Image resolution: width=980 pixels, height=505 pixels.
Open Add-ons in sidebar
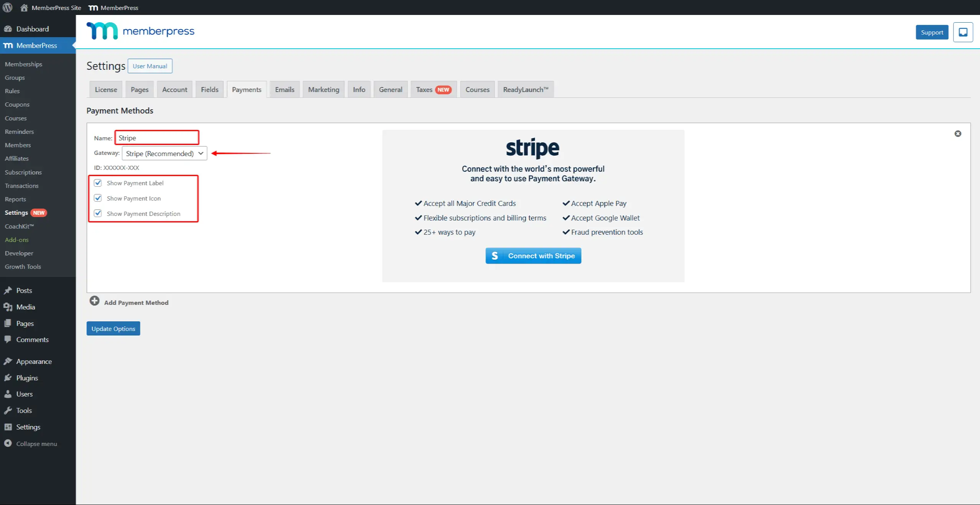[x=16, y=240]
